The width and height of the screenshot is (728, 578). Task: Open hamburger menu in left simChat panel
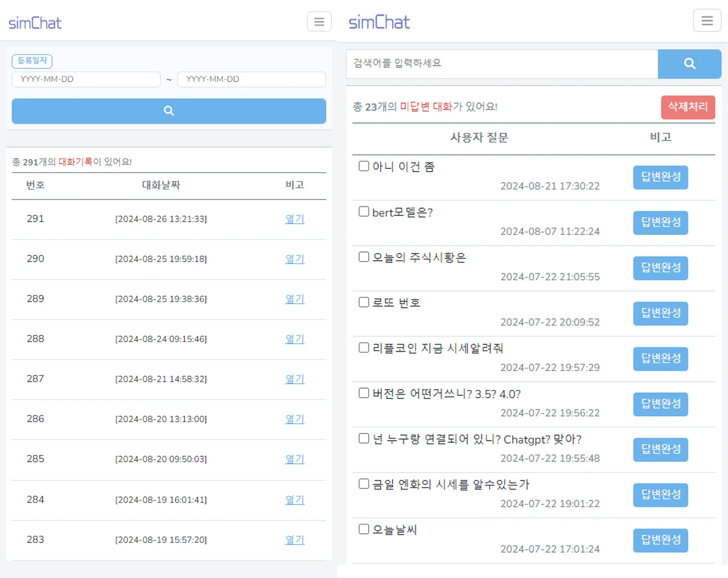(319, 21)
